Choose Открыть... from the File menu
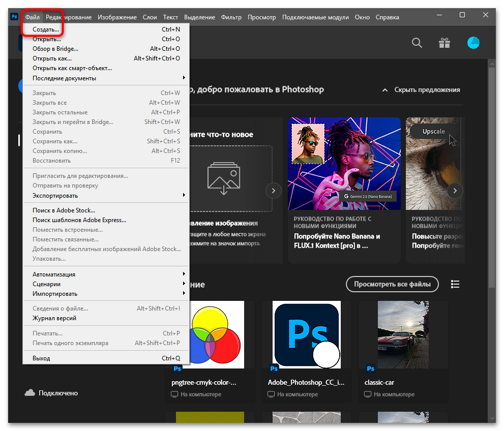Viewport: 504px width, 431px height. [106, 39]
